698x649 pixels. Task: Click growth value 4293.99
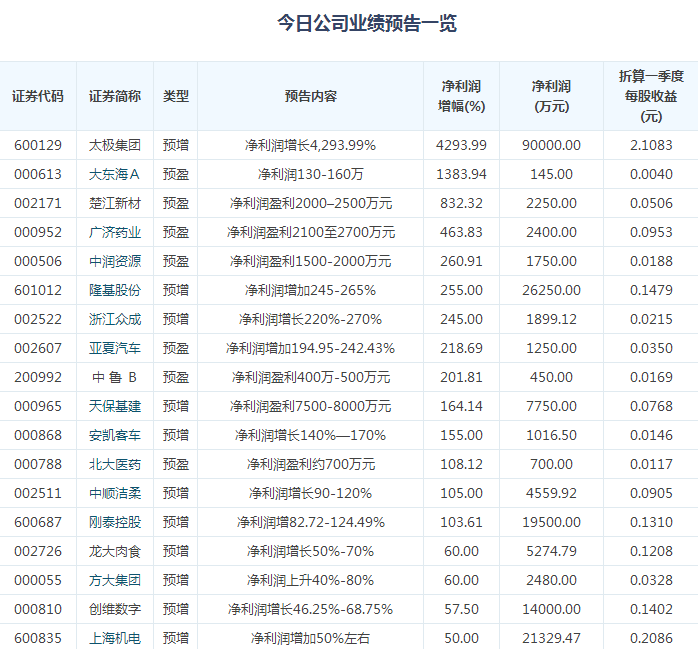(x=461, y=145)
